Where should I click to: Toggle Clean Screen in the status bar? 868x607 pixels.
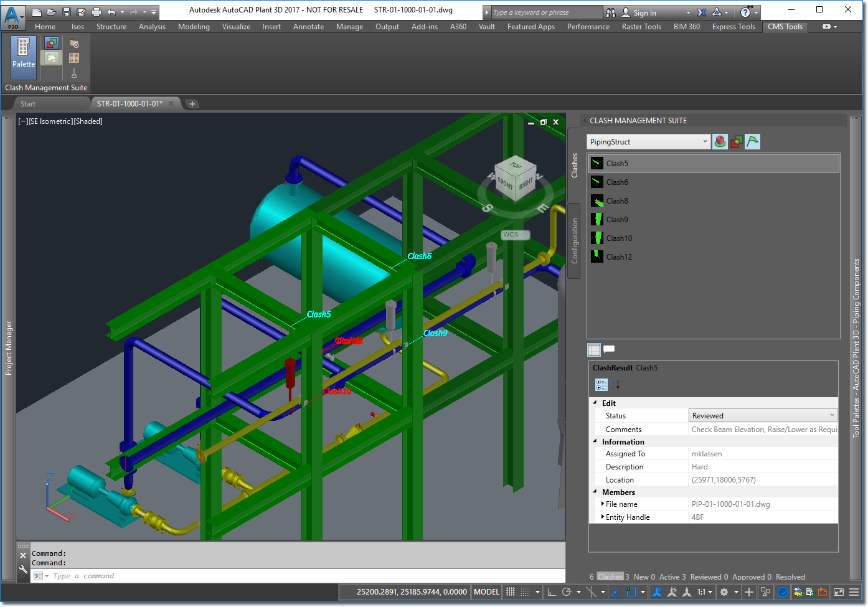point(839,592)
